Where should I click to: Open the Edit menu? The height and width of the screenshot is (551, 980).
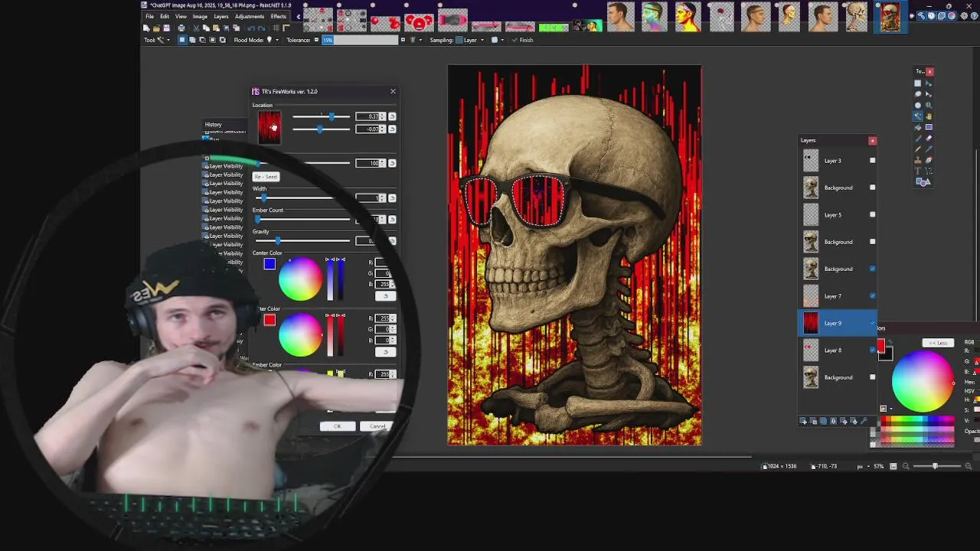tap(165, 16)
